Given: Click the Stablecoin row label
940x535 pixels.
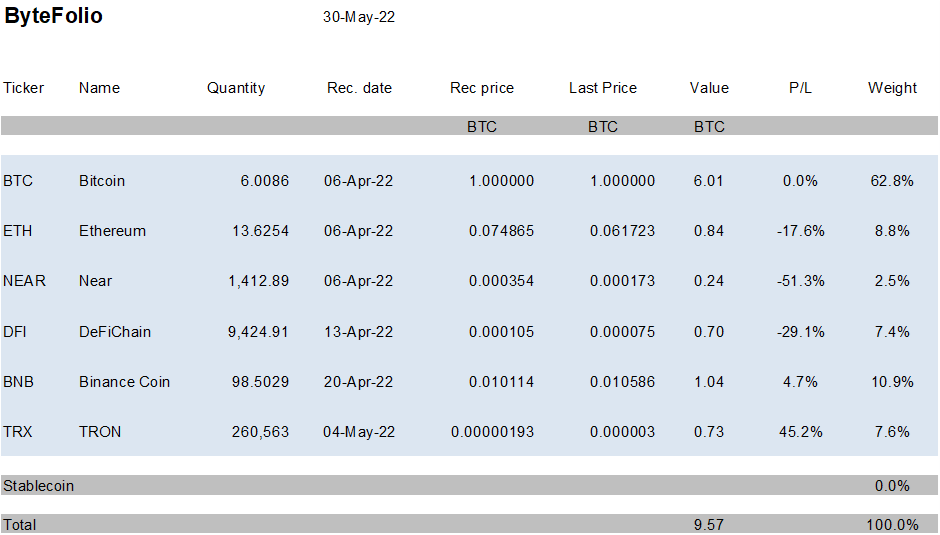Looking at the screenshot, I should [38, 486].
